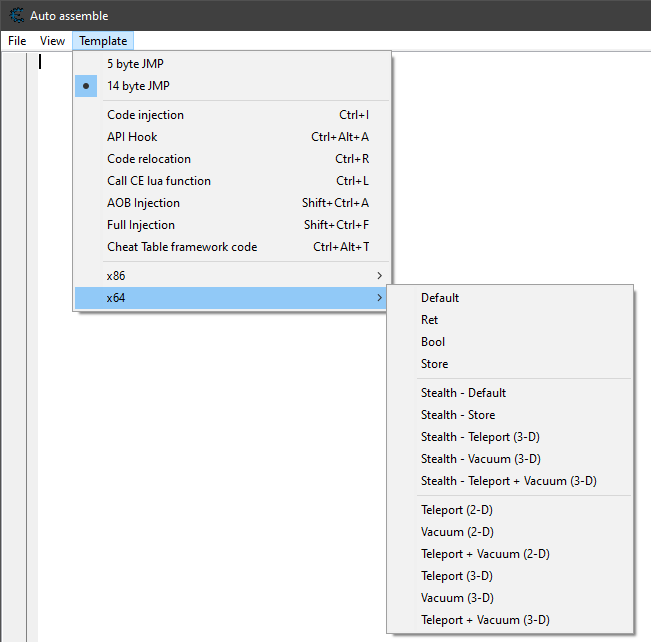Image resolution: width=651 pixels, height=642 pixels.
Task: Select Code relocation from the menu
Action: (x=149, y=159)
